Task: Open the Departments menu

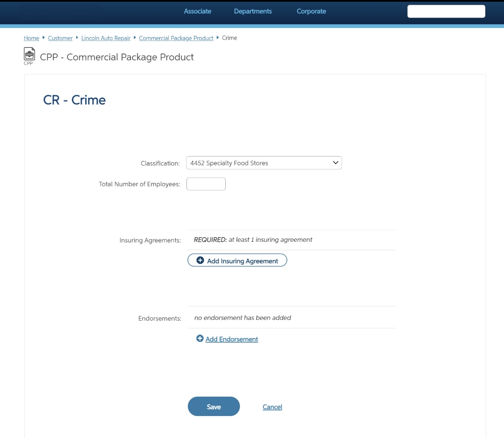Action: pos(253,11)
